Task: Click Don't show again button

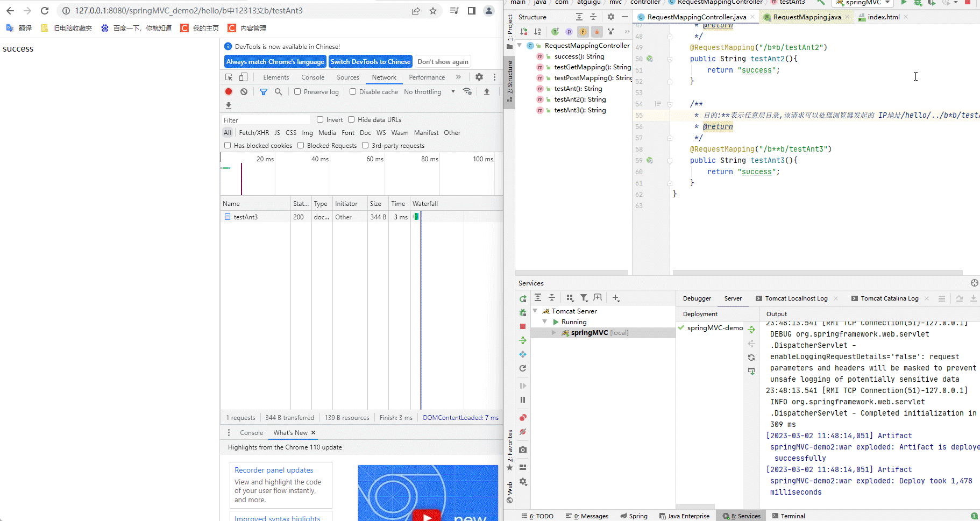Action: coord(443,62)
